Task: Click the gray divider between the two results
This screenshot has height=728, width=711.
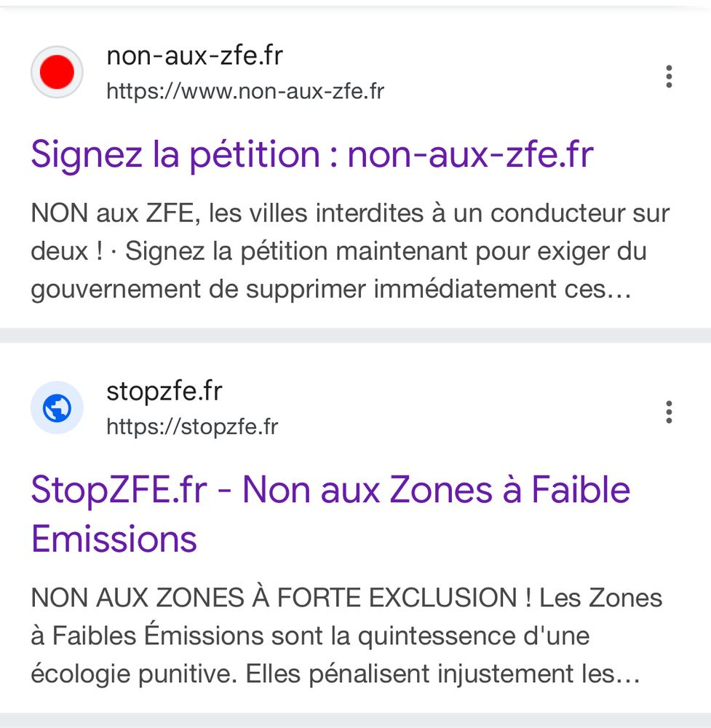Action: (355, 335)
